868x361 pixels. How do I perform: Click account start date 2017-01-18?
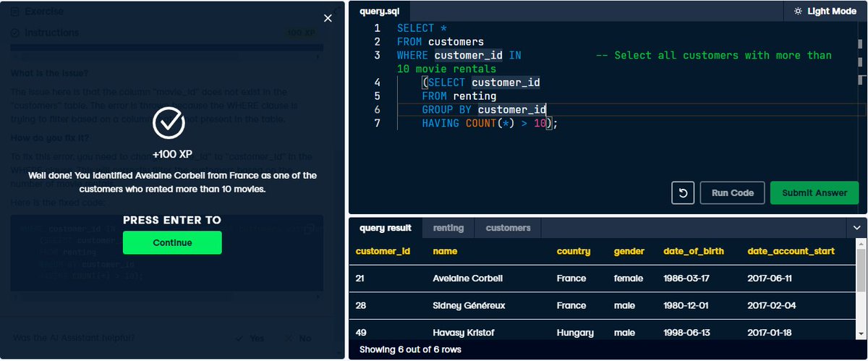tap(770, 333)
